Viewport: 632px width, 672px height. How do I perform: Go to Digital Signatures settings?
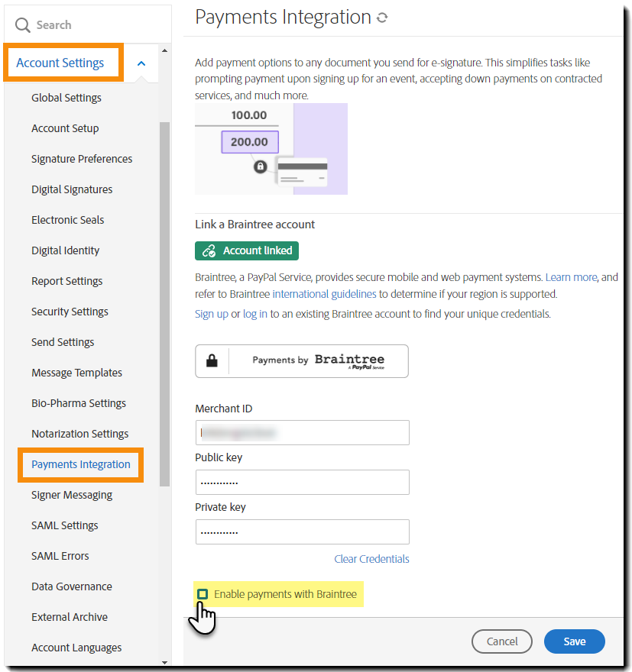(72, 189)
